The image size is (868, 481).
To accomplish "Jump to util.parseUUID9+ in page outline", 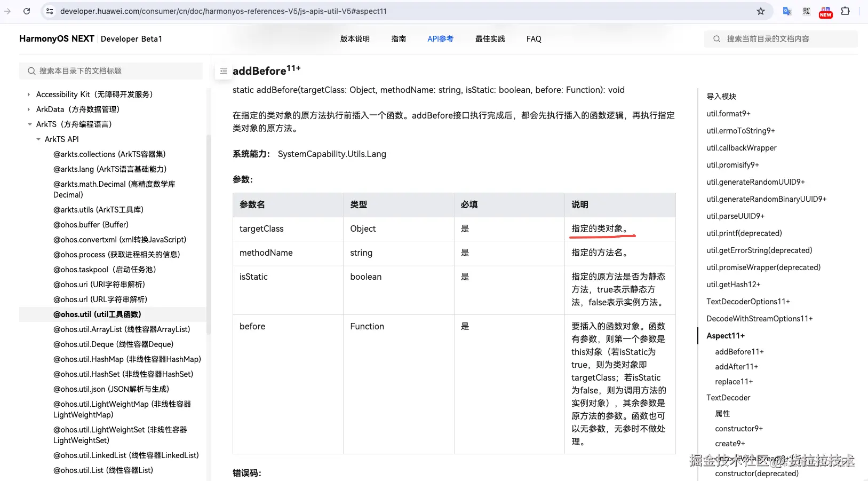I will coord(735,216).
